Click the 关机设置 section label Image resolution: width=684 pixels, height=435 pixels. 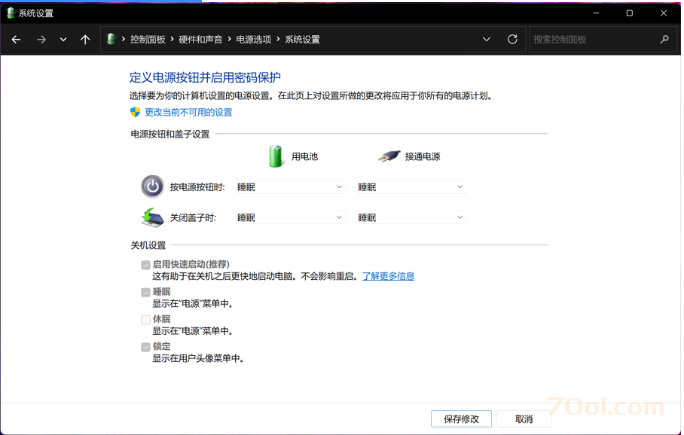148,245
